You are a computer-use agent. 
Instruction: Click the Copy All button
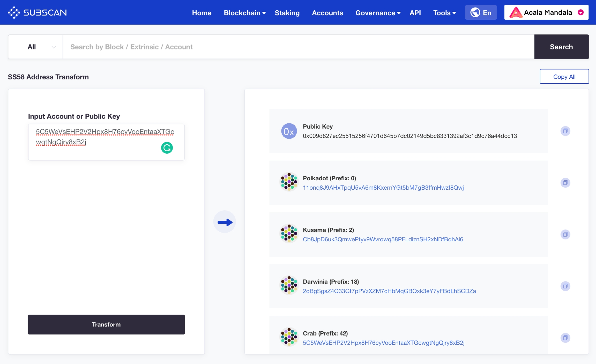click(564, 77)
